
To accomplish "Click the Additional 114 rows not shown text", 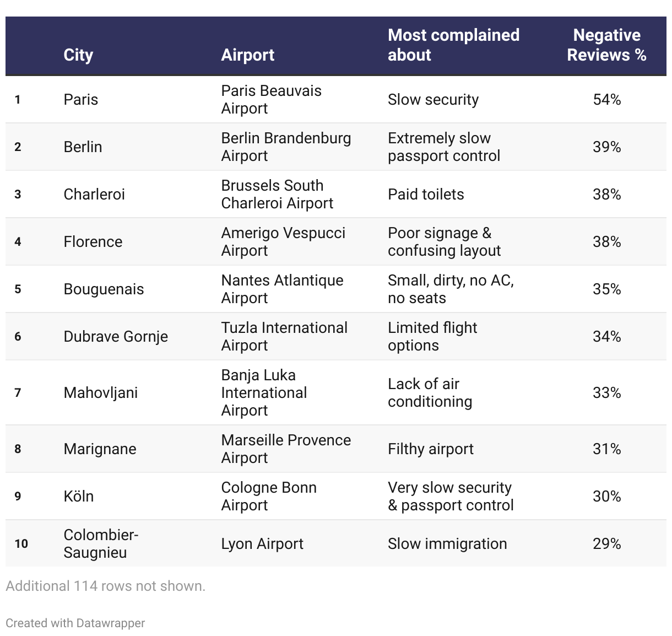I will pyautogui.click(x=105, y=586).
